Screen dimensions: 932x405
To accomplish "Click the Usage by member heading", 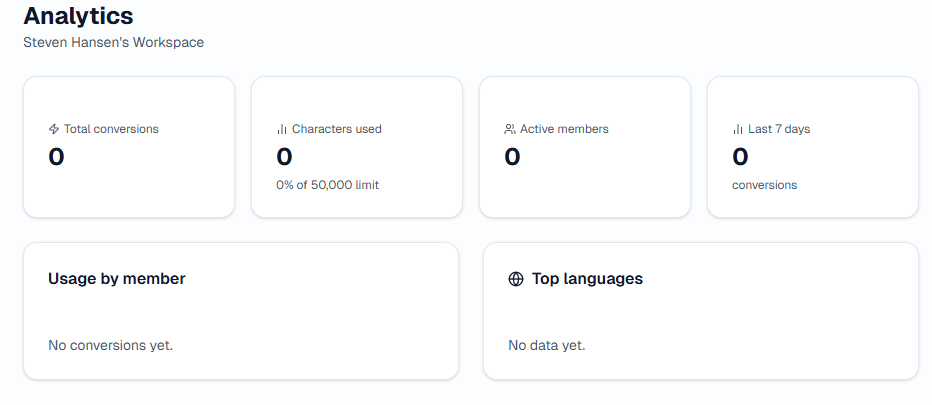I will pyautogui.click(x=116, y=279).
